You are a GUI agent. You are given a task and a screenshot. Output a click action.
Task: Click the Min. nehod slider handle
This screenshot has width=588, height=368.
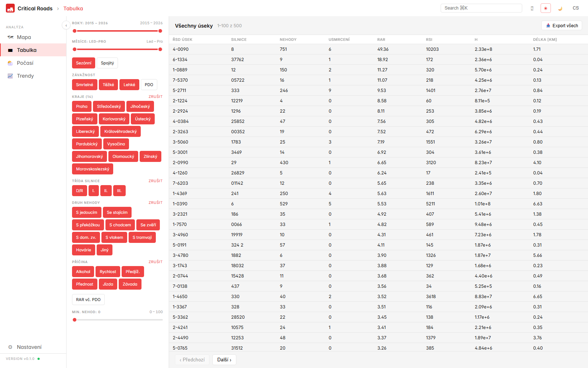tap(75, 320)
